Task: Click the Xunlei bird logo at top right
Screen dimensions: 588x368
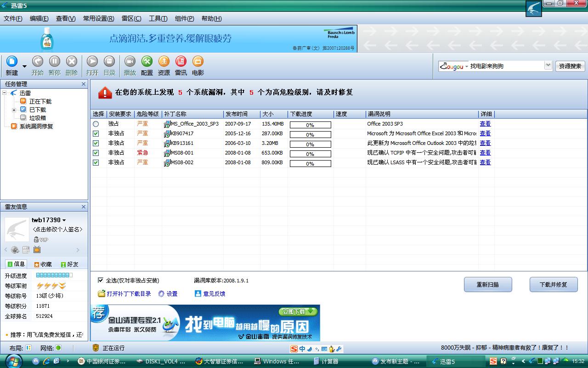Action: pos(534,9)
